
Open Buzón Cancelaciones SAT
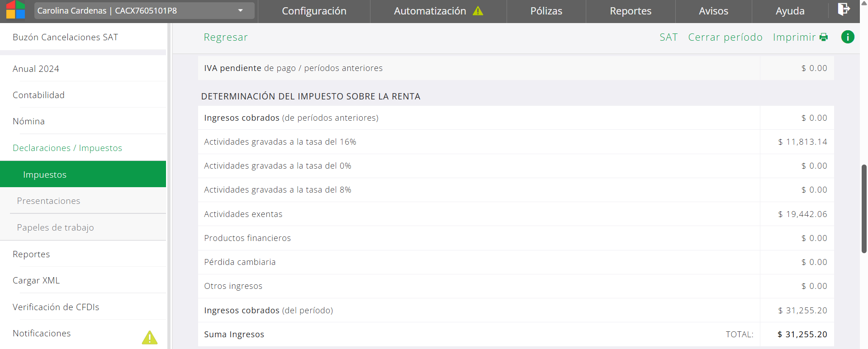(65, 37)
